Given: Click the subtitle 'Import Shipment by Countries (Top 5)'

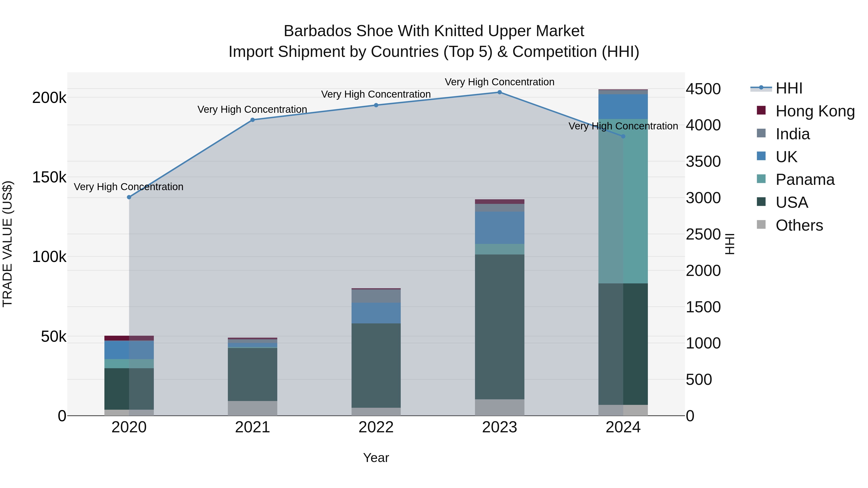Looking at the screenshot, I should click(360, 52).
